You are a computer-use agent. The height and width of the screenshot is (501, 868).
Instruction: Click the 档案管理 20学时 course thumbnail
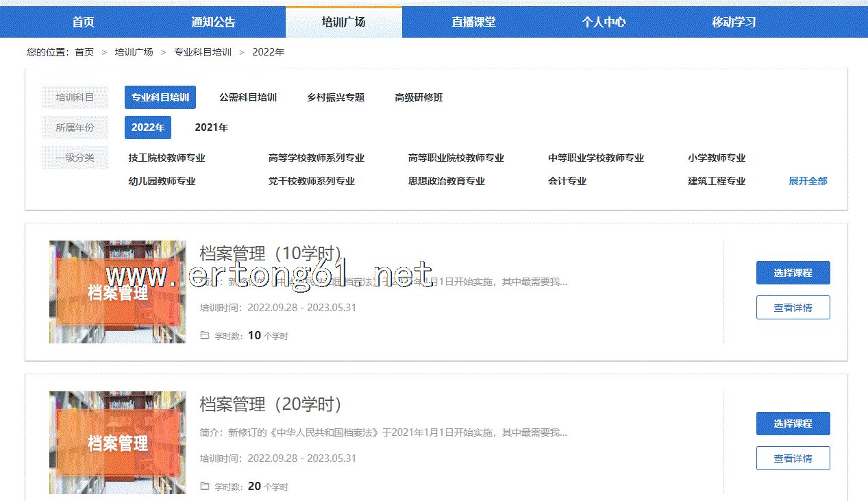pos(118,443)
